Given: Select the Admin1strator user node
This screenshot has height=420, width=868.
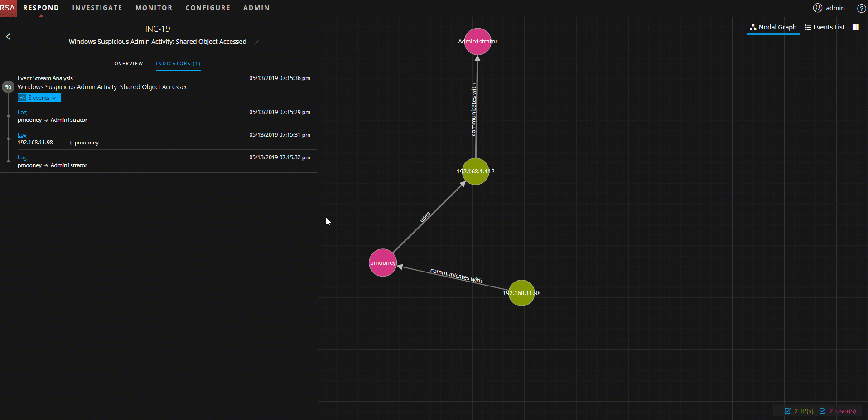Looking at the screenshot, I should (x=477, y=42).
